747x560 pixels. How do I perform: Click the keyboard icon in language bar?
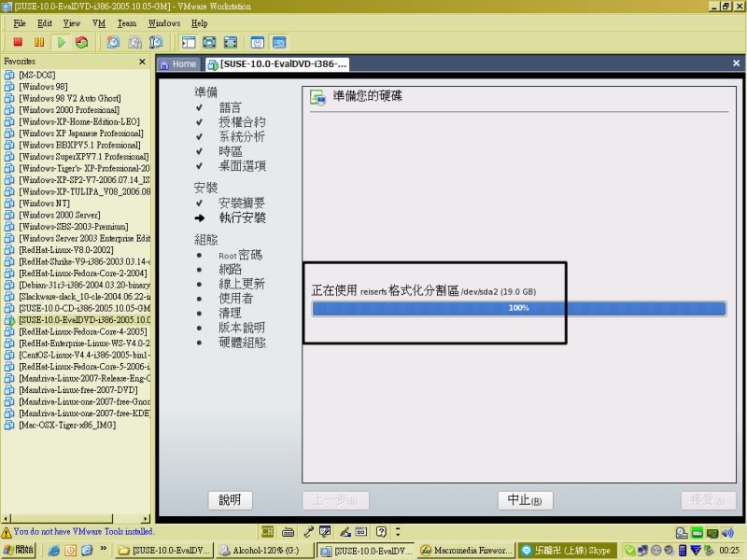[x=288, y=531]
